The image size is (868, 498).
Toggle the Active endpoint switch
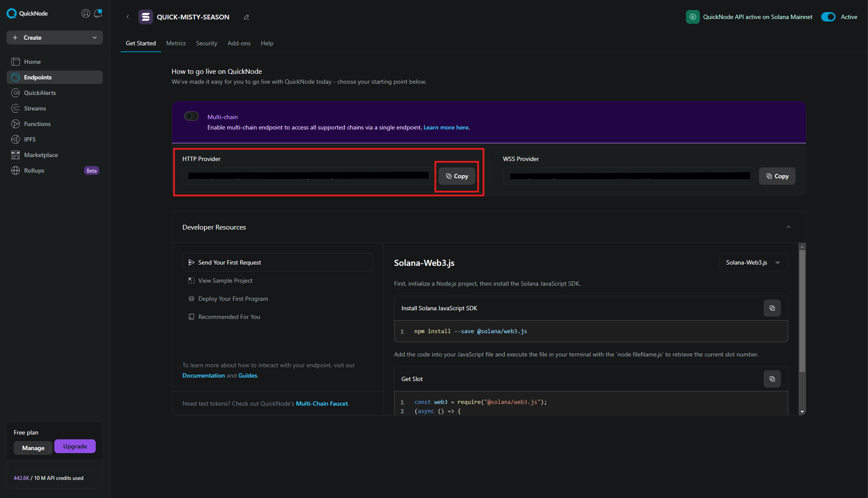tap(828, 17)
